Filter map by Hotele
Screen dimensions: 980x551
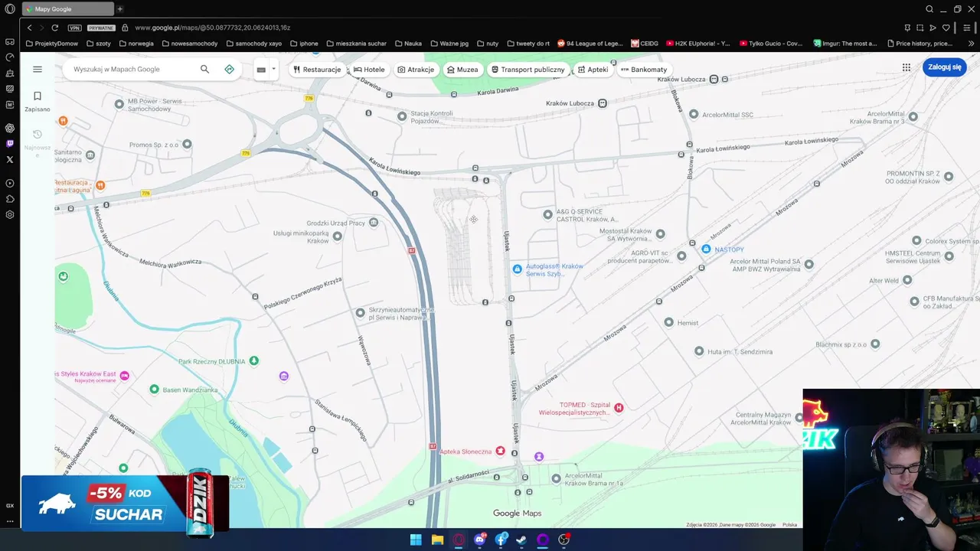click(x=369, y=69)
